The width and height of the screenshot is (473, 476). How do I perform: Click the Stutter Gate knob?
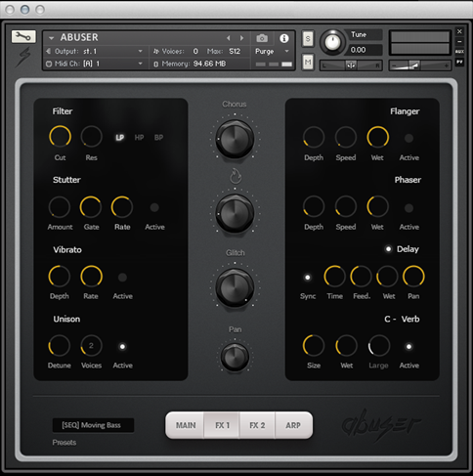click(x=91, y=207)
